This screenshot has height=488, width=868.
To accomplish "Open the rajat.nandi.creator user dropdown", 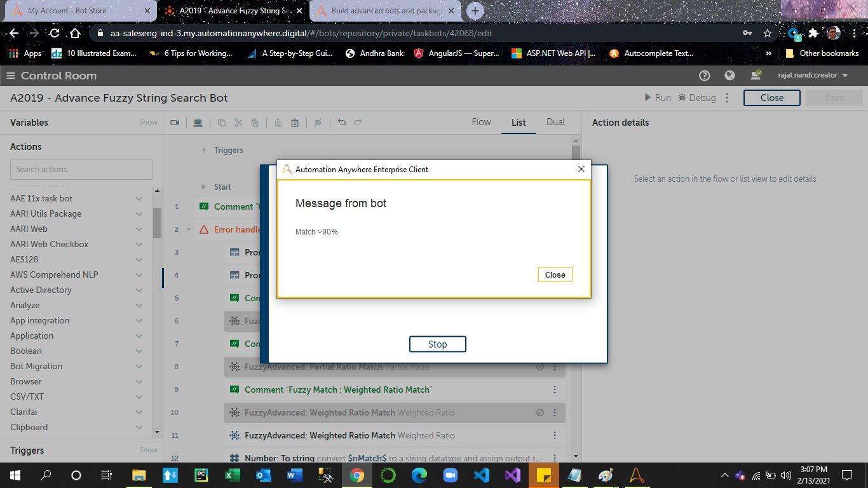I will pos(813,76).
